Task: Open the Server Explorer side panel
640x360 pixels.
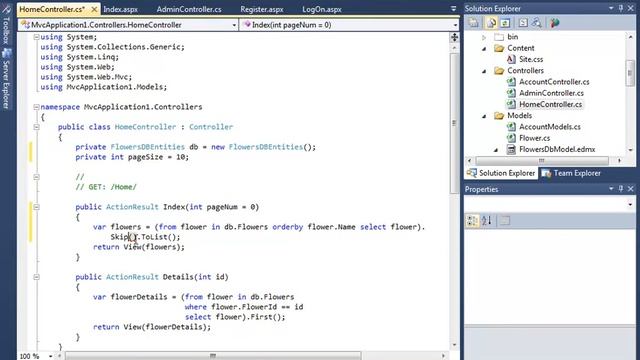Action: point(6,79)
